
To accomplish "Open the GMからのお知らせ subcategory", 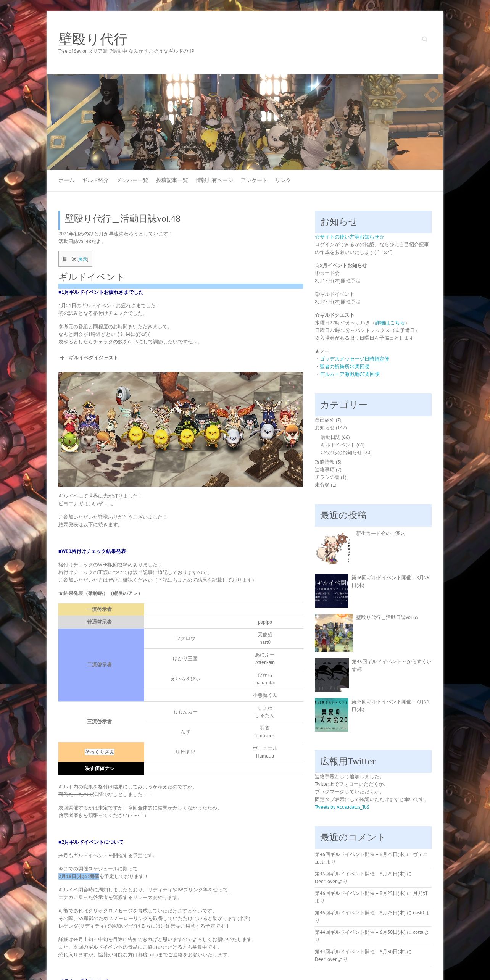I will [341, 452].
